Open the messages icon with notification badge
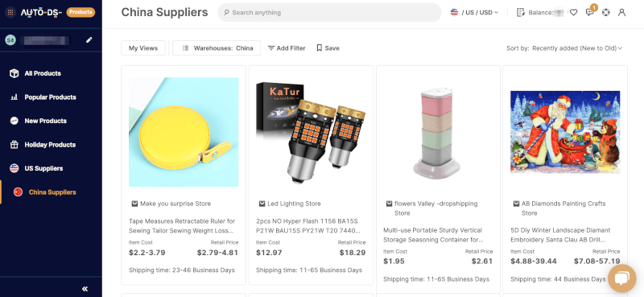 [590, 11]
